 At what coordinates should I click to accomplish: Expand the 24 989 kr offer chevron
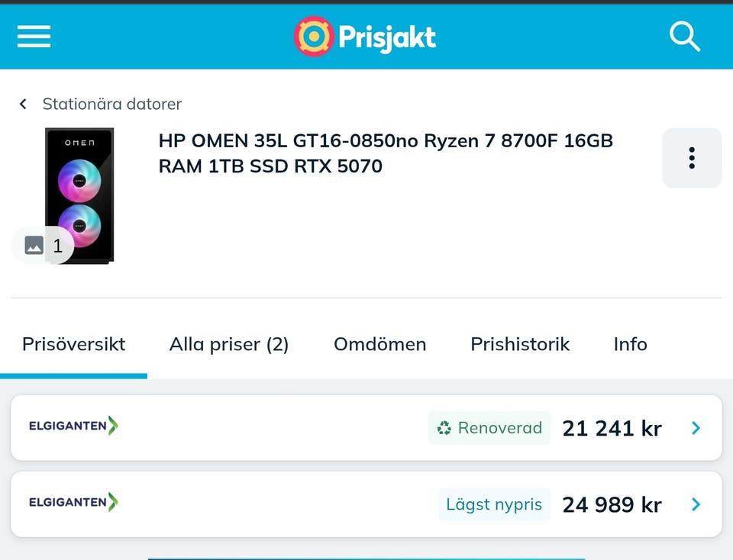pyautogui.click(x=696, y=504)
